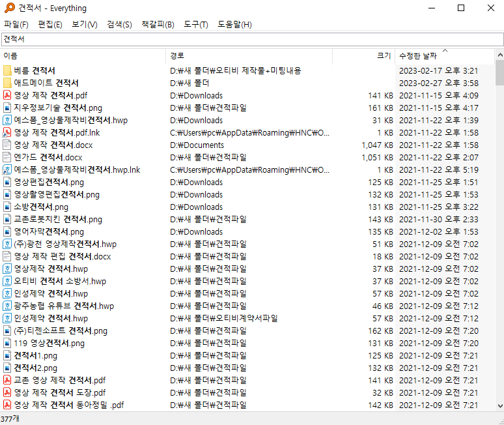Open the 검색(S) menu
Viewport: 504px width, 425px height.
pos(120,25)
